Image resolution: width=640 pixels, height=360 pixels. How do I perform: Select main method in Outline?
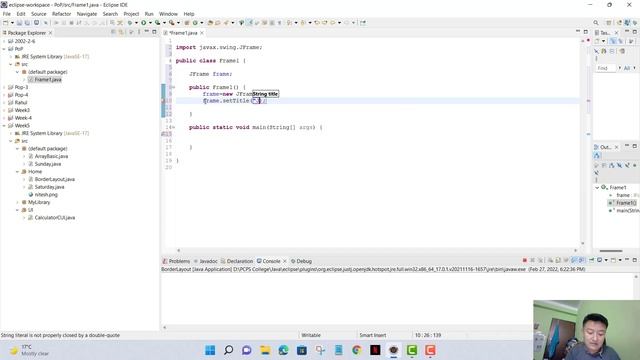[624, 211]
